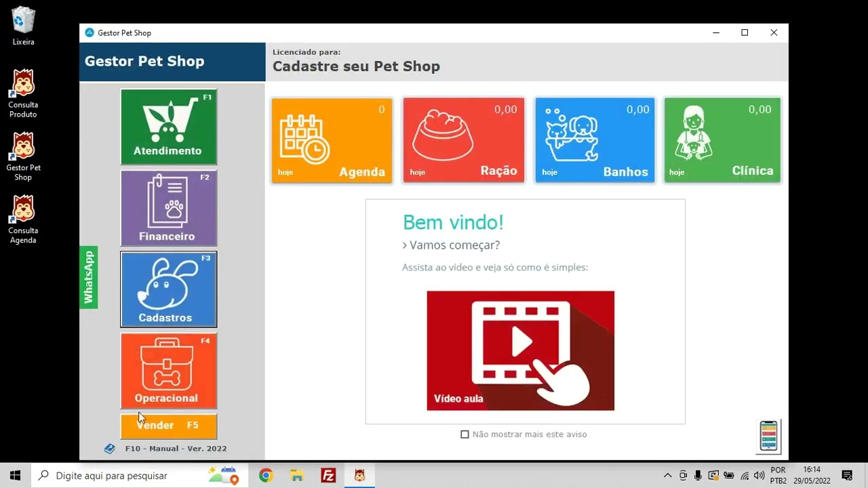Click the camera Meet Now tray icon
Viewport: 868px width, 488px height.
point(683,476)
